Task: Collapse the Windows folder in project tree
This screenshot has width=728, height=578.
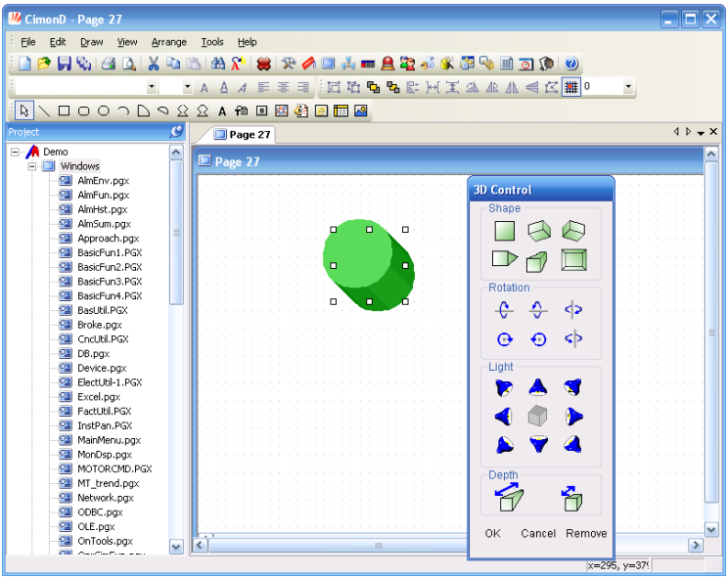Action: click(x=32, y=166)
